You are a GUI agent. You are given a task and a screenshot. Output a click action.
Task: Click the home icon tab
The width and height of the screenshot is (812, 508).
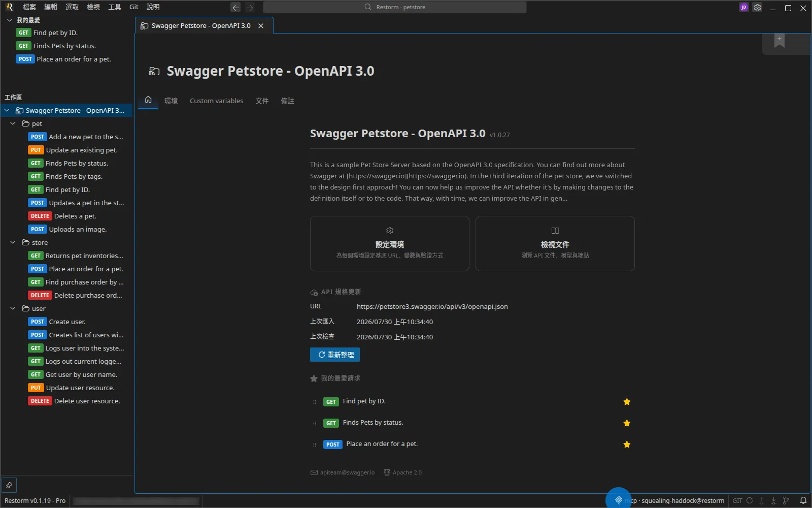(148, 100)
